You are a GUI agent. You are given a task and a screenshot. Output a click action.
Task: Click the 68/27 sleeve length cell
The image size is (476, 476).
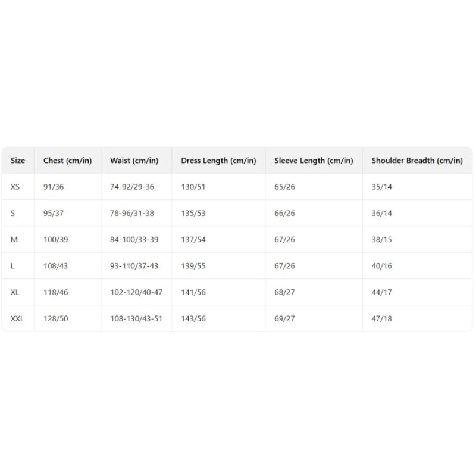click(284, 292)
